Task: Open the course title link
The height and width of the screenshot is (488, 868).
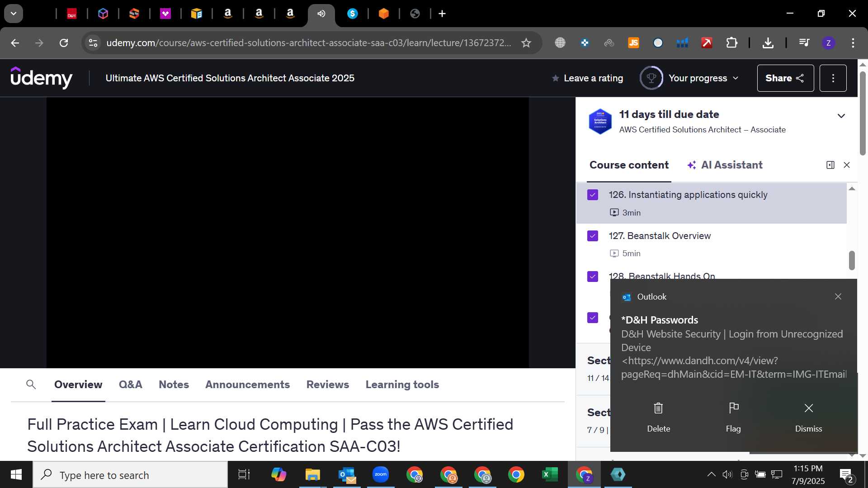Action: pyautogui.click(x=230, y=78)
